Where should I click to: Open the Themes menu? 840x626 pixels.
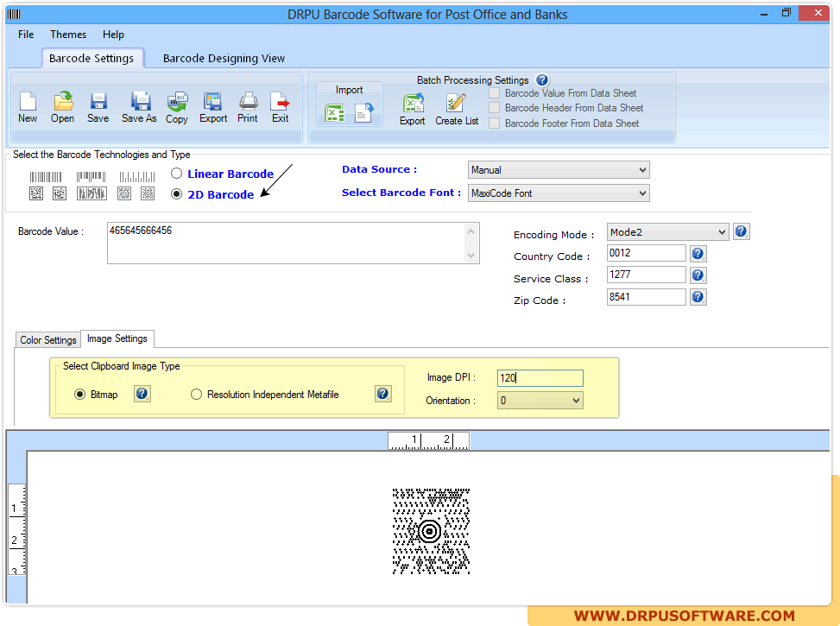click(68, 35)
